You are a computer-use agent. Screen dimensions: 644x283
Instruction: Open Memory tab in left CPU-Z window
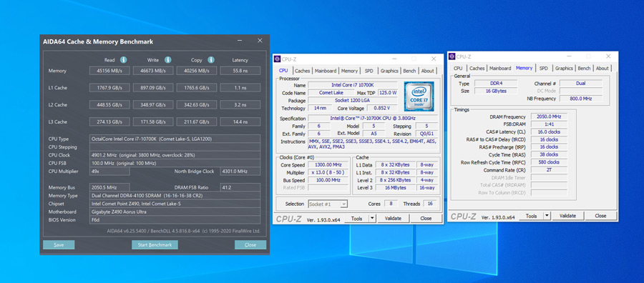click(349, 71)
